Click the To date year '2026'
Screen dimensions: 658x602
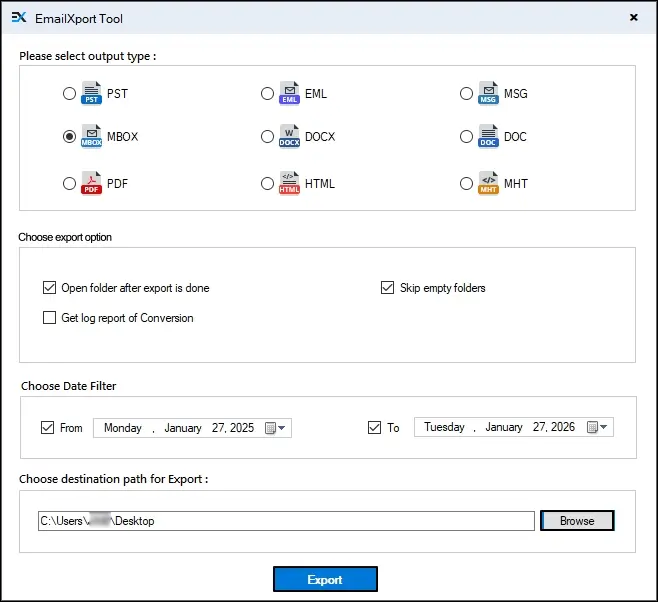tap(563, 427)
